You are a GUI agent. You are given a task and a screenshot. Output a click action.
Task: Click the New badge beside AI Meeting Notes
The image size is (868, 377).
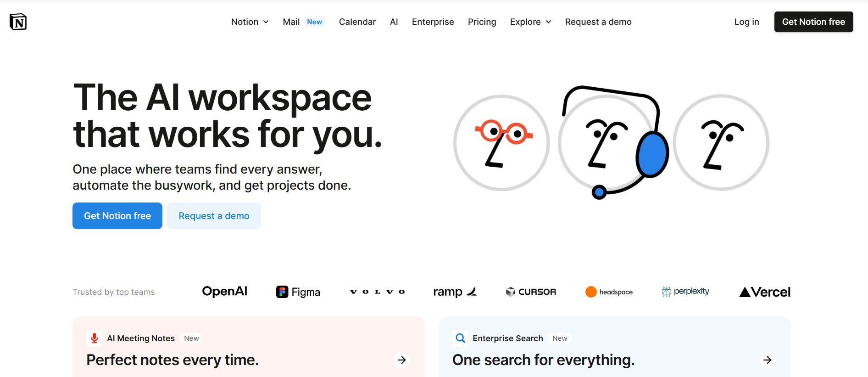pyautogui.click(x=191, y=338)
